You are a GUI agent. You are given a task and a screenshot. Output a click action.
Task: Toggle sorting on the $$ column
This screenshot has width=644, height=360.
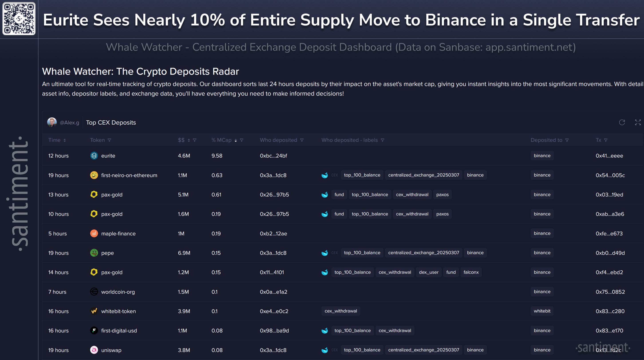coord(189,140)
